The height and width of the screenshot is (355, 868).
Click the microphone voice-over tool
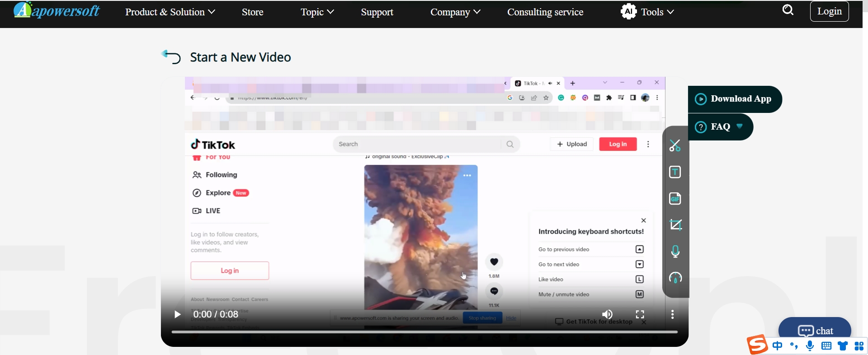pos(675,252)
